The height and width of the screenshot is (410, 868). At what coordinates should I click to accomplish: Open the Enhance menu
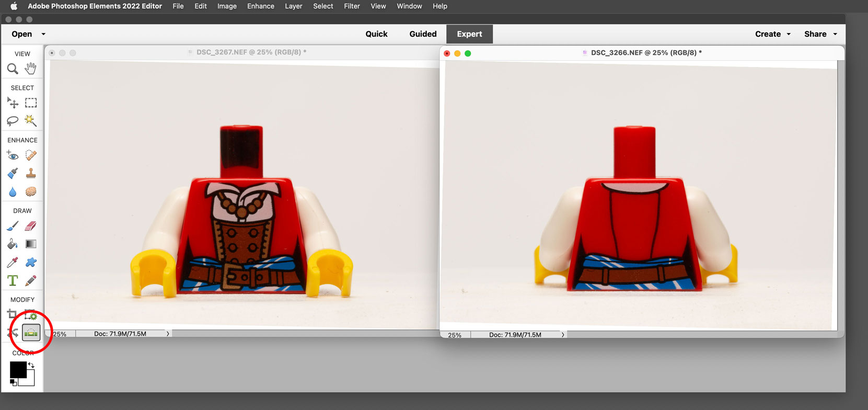coord(261,6)
